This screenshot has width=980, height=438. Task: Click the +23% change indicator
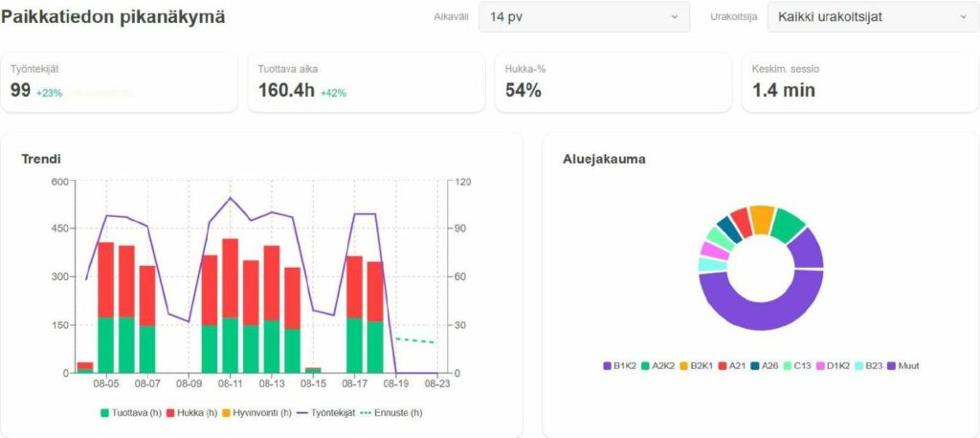(x=49, y=93)
